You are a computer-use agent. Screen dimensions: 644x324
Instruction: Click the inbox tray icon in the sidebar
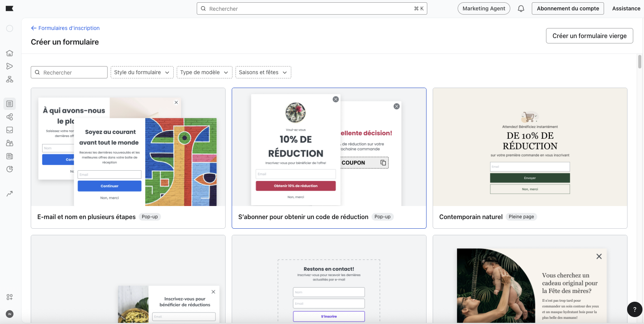coord(10,130)
